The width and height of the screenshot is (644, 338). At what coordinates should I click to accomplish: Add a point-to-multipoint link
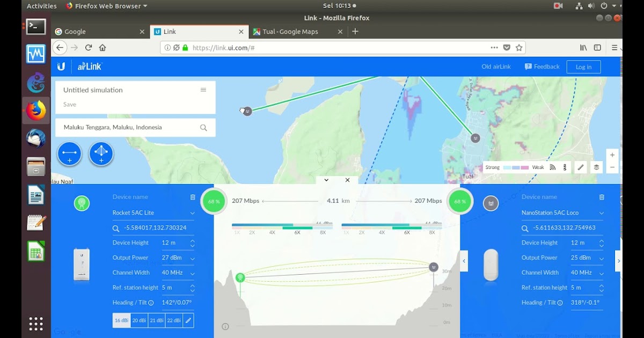pos(101,154)
